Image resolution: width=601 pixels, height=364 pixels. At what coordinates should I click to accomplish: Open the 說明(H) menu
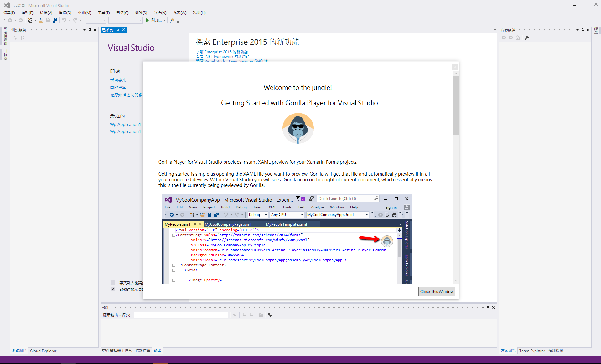(x=199, y=13)
